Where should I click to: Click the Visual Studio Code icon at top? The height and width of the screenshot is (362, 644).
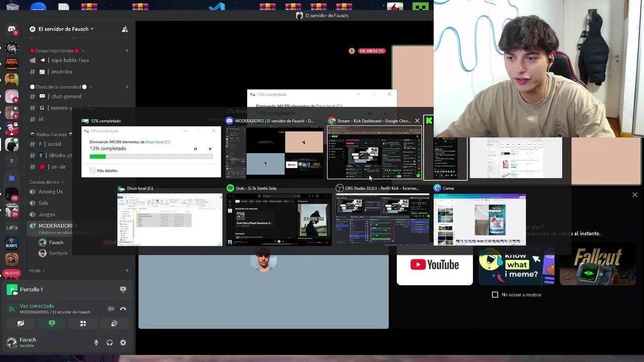pos(217,6)
